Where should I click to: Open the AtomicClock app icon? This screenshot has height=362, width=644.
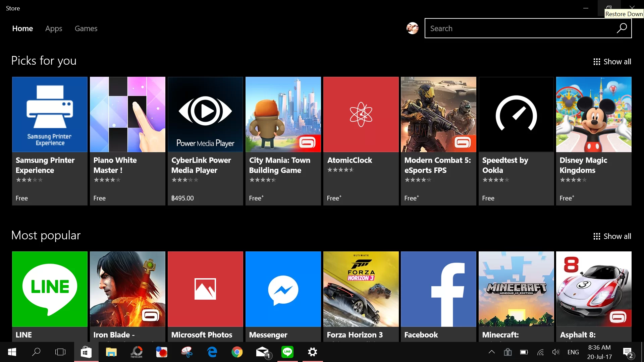click(361, 114)
